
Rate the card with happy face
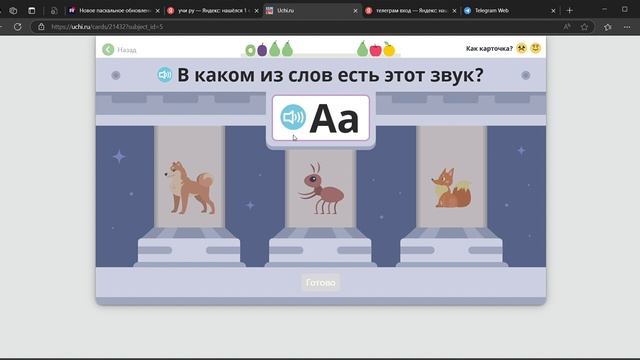click(536, 48)
